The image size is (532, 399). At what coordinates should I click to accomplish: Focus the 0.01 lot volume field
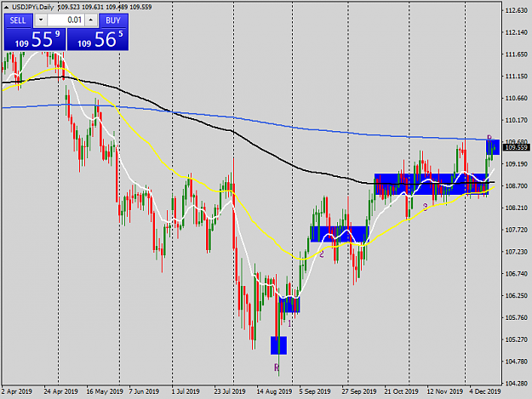click(66, 20)
